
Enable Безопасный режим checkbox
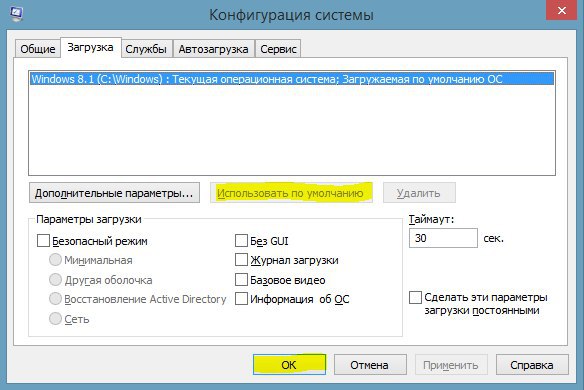pos(43,241)
